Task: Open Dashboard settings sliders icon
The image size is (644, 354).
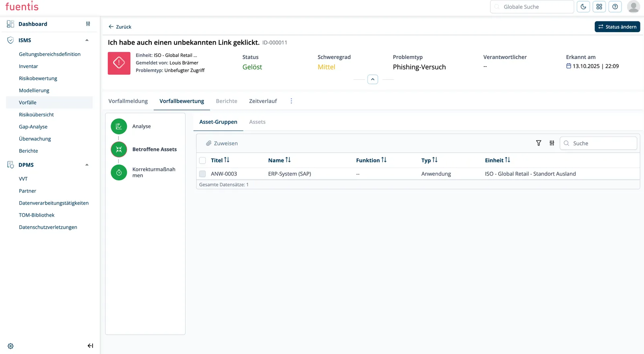Action: [88, 24]
